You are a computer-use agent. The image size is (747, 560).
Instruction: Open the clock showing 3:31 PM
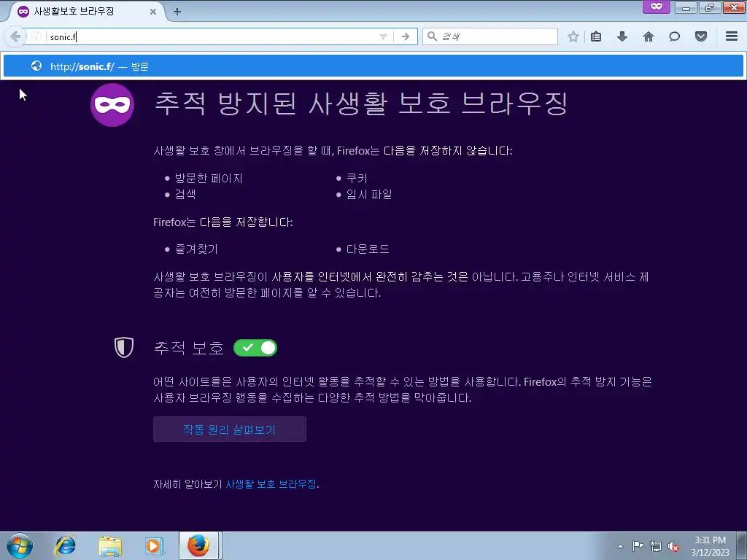(x=710, y=545)
